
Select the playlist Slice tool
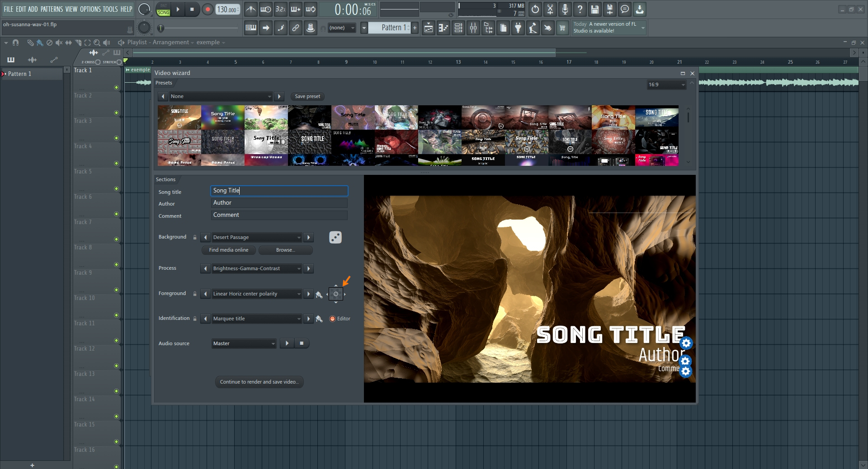click(78, 42)
